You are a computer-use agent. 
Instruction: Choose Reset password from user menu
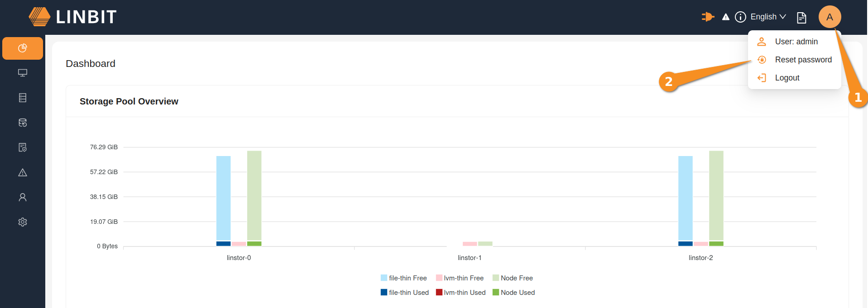pyautogui.click(x=795, y=60)
